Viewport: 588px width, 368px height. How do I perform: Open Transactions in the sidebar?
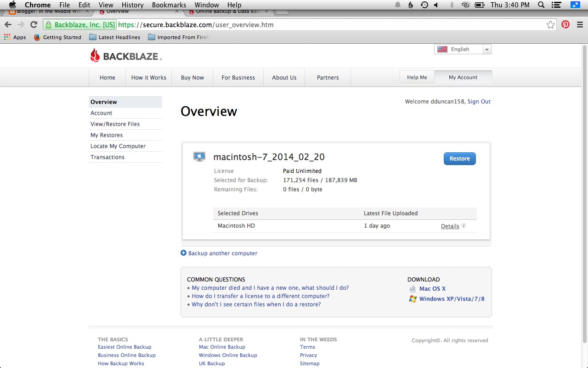tap(125, 157)
